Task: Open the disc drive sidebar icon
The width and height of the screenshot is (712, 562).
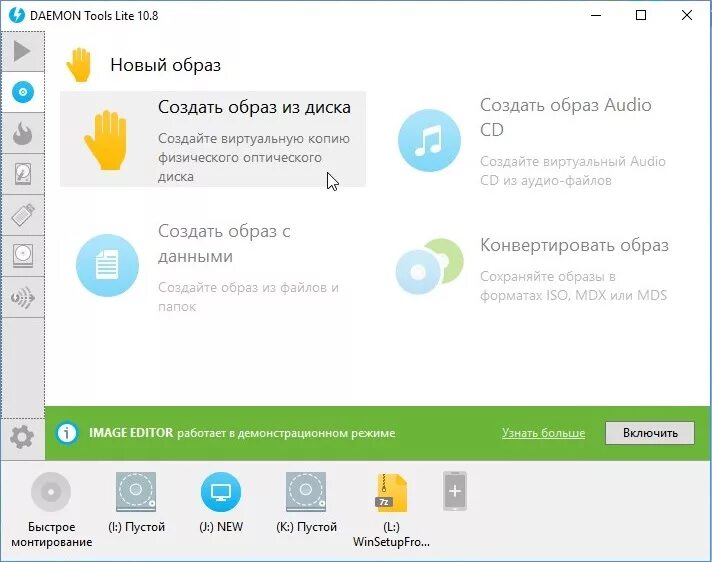Action: (x=22, y=256)
